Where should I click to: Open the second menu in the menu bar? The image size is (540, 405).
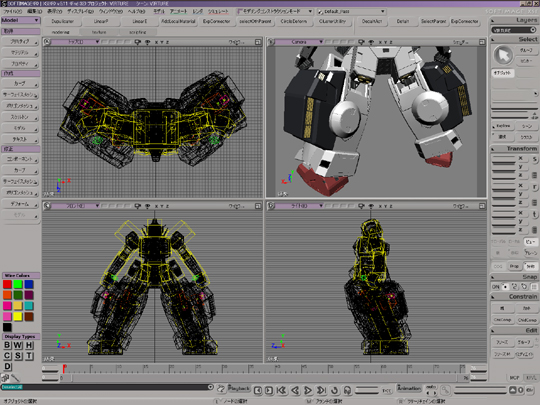coord(34,11)
